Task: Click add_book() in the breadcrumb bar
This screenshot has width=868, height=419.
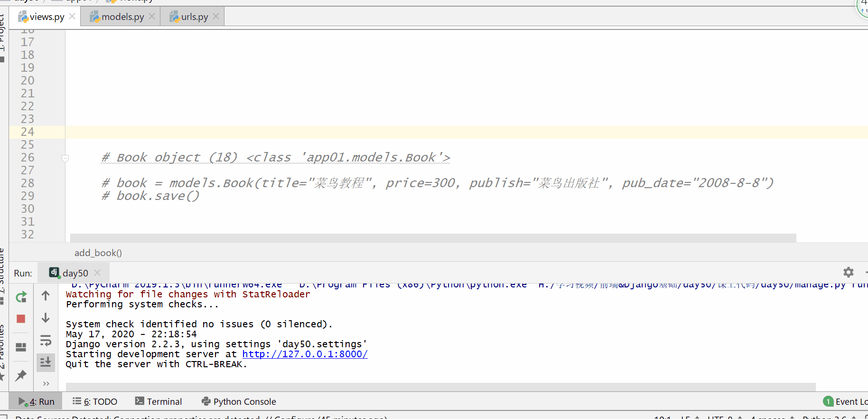Action: click(98, 253)
